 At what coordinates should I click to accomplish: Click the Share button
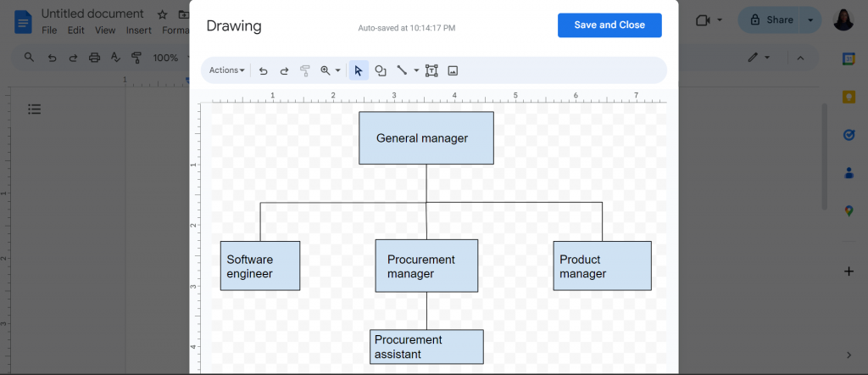pos(771,20)
